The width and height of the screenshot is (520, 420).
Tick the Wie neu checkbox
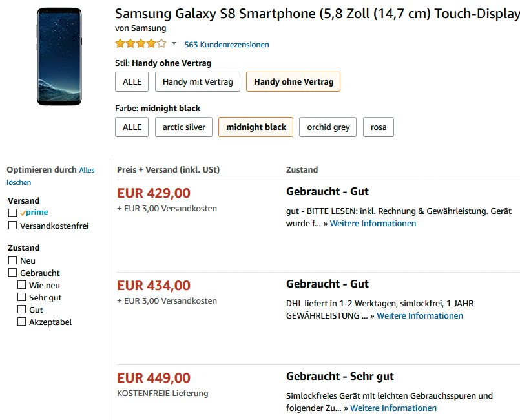pos(21,285)
